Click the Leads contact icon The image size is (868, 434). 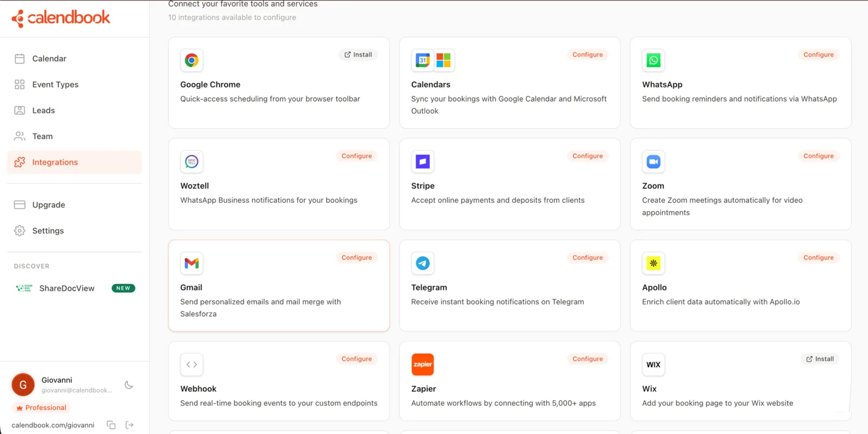point(20,111)
